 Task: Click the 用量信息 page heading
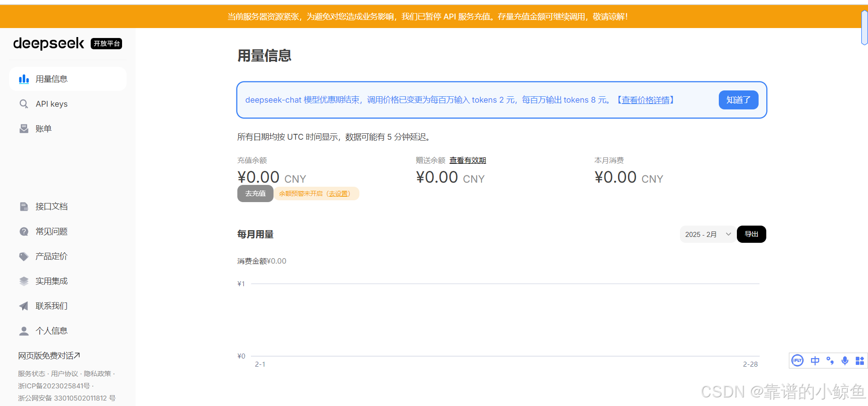click(264, 56)
